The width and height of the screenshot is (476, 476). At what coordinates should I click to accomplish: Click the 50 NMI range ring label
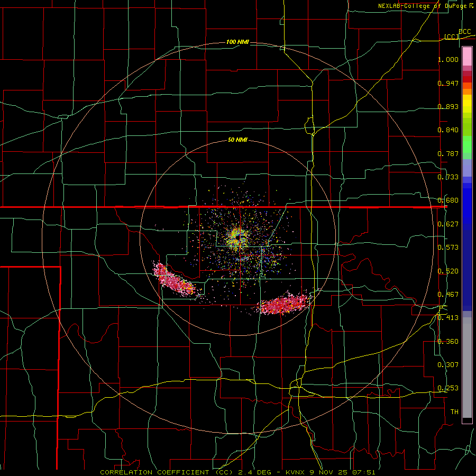click(237, 140)
